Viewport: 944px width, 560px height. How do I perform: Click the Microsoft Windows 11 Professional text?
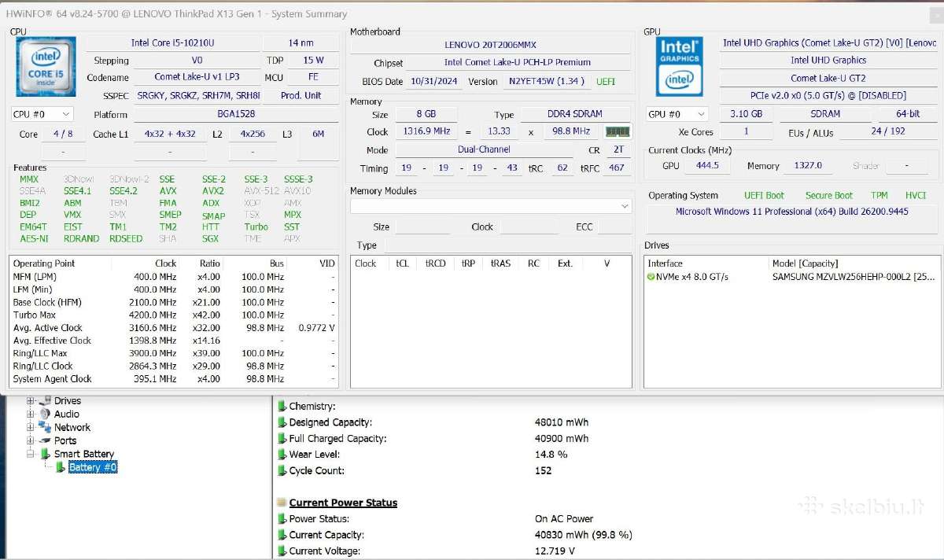click(x=791, y=212)
